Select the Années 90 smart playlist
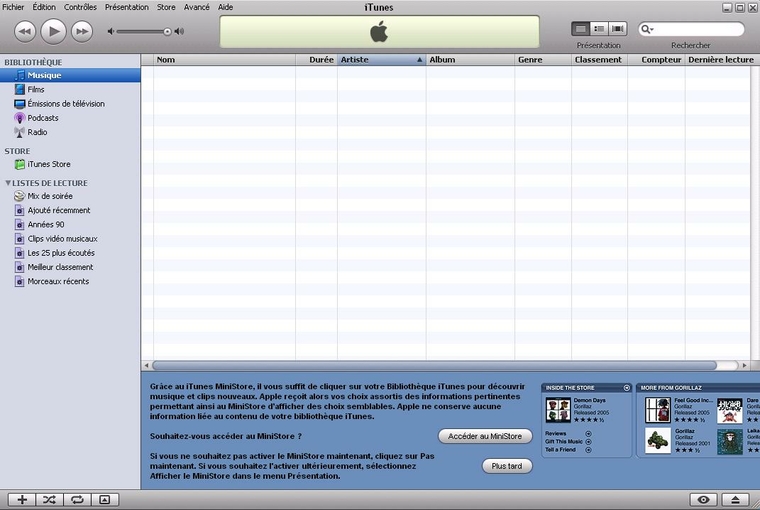760x510 pixels. point(70,224)
